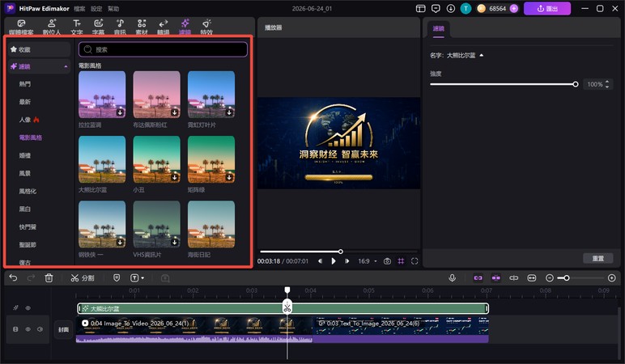The image size is (625, 364).
Task: Fit timeline to window icon
Action: pos(532,277)
